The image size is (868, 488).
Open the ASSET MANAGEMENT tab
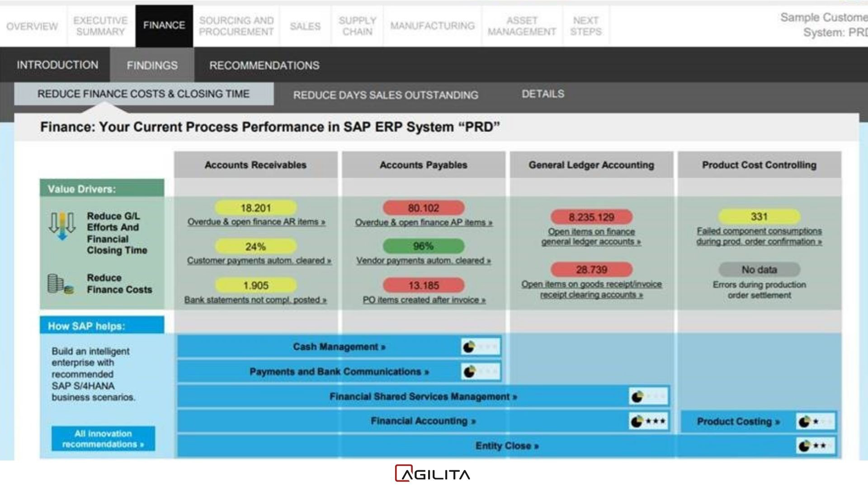tap(522, 26)
